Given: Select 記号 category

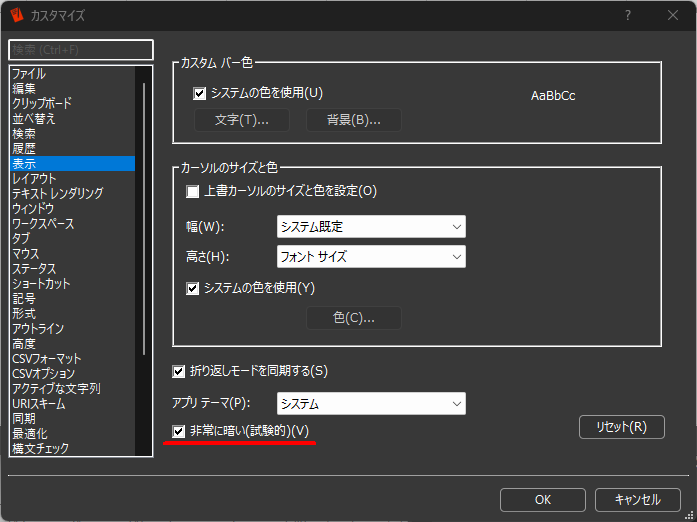Looking at the screenshot, I should [72, 299].
